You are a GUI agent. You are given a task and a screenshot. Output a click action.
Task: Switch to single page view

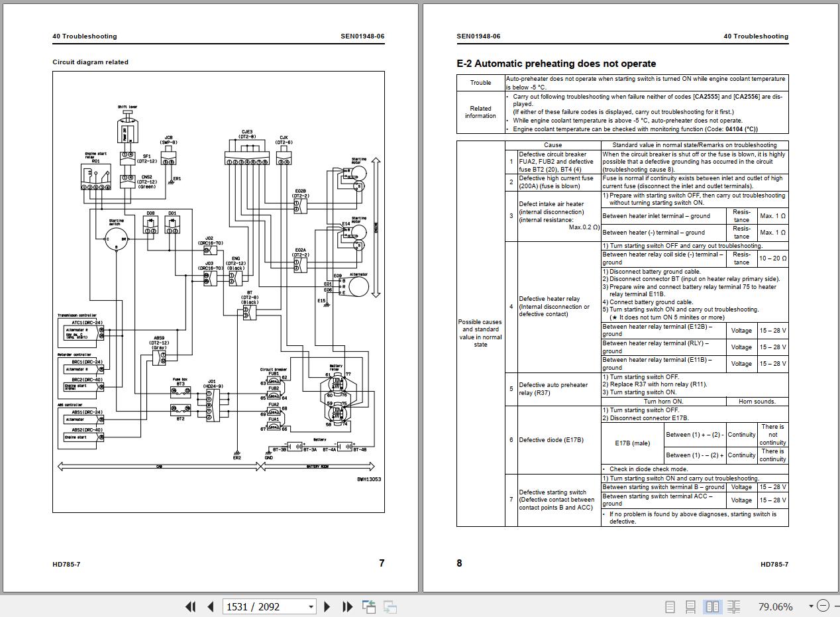670,606
